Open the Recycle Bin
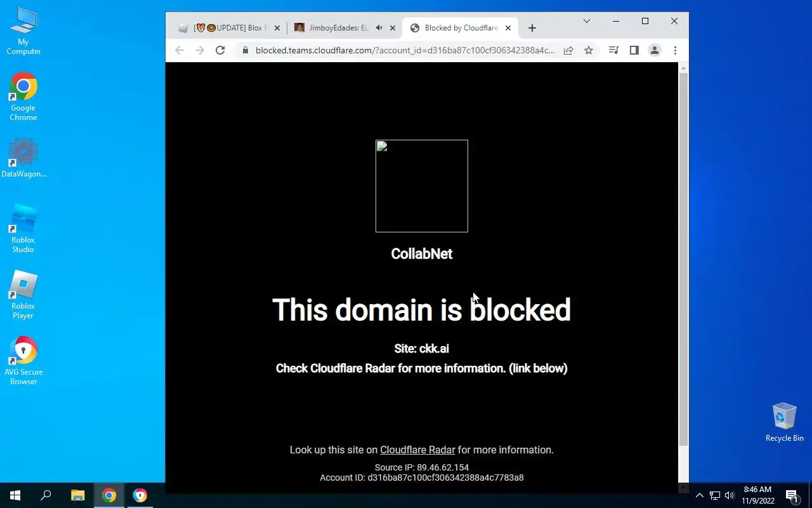 point(784,422)
